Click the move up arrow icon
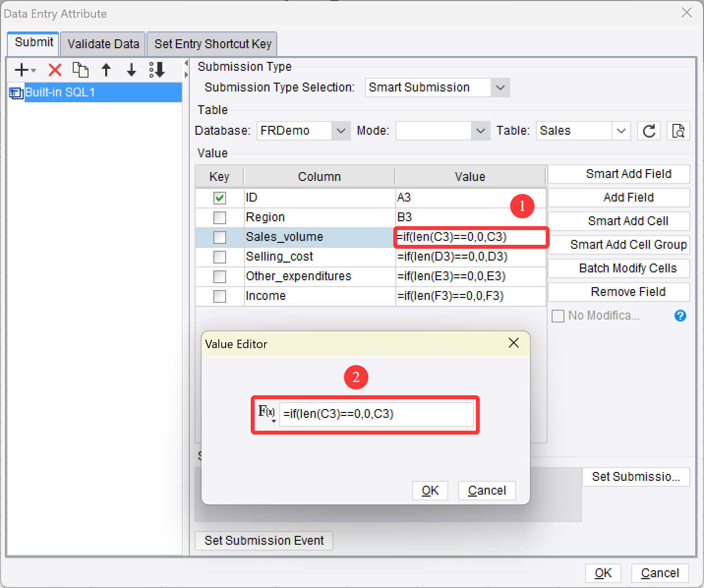This screenshot has height=588, width=704. (106, 70)
